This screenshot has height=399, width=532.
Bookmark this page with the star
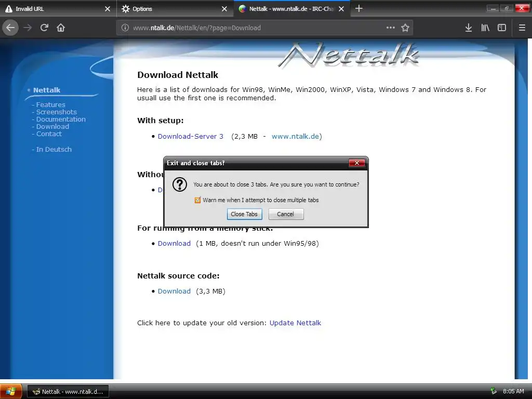[405, 28]
